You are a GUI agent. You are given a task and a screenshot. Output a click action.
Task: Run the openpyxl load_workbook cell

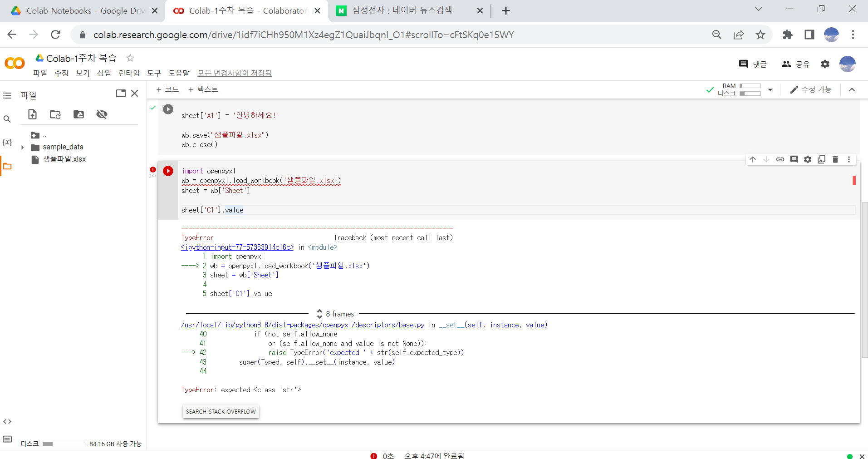[x=168, y=171]
